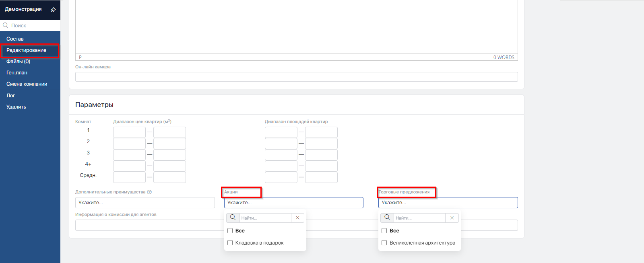Click the Он-лайн камера input field
The height and width of the screenshot is (263, 644).
coord(296,77)
